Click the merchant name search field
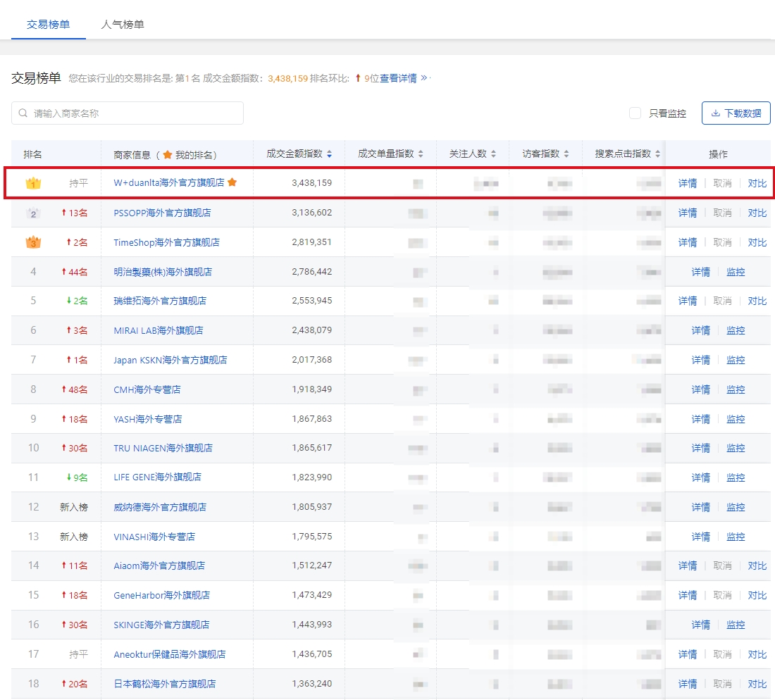The image size is (775, 700). (128, 113)
